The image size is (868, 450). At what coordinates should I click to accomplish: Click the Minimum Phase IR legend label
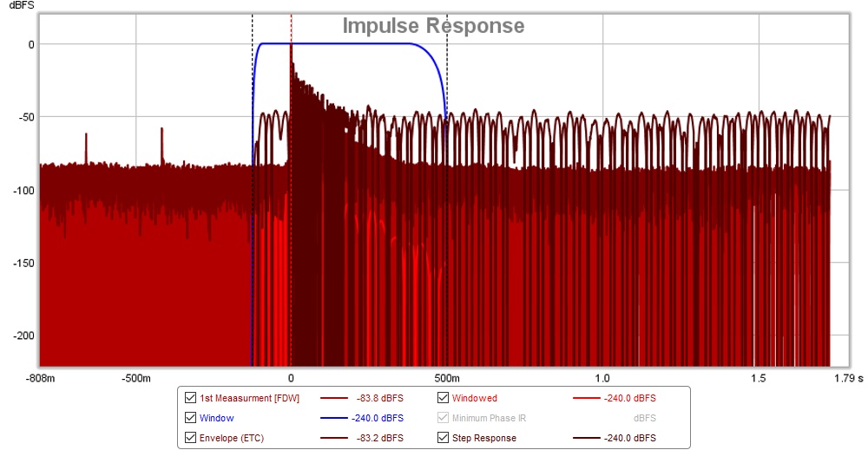point(489,418)
